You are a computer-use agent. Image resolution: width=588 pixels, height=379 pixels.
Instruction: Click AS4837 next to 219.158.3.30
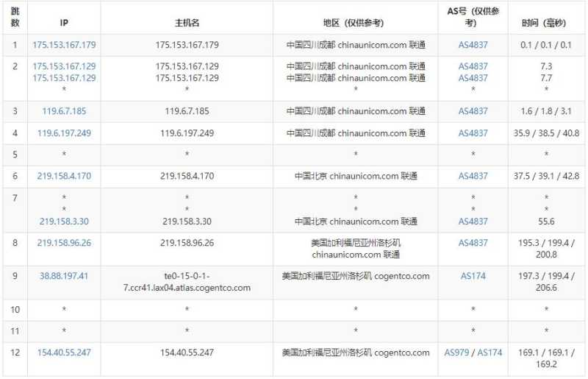(473, 222)
